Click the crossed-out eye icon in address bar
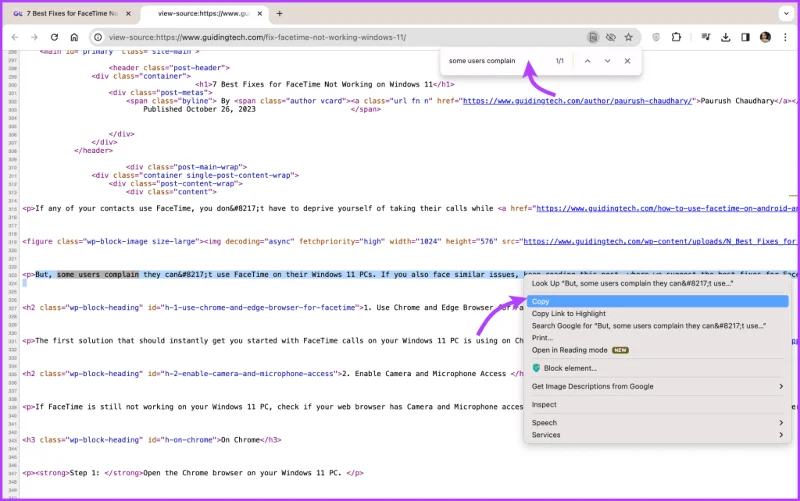This screenshot has height=501, width=800. pyautogui.click(x=611, y=37)
